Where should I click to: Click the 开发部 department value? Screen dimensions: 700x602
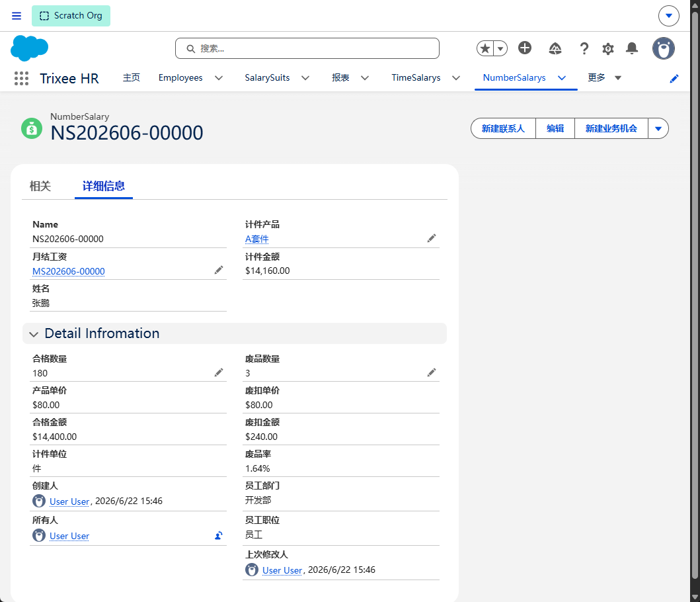(258, 500)
